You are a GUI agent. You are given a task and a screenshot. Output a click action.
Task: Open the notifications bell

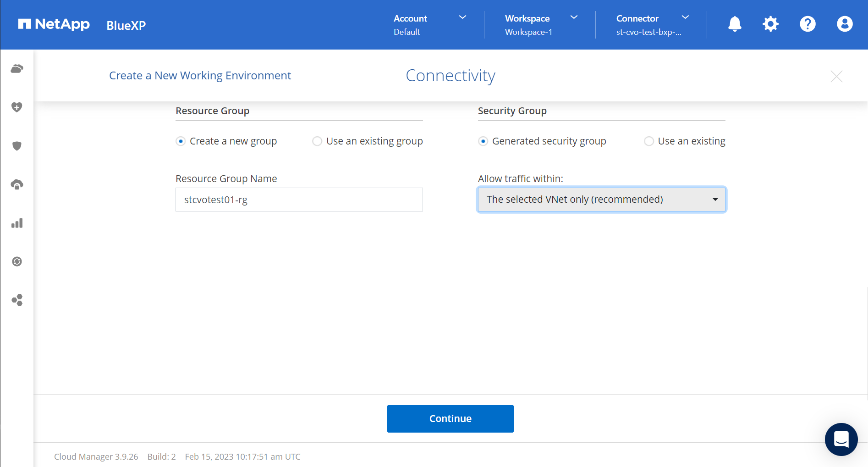pyautogui.click(x=734, y=24)
